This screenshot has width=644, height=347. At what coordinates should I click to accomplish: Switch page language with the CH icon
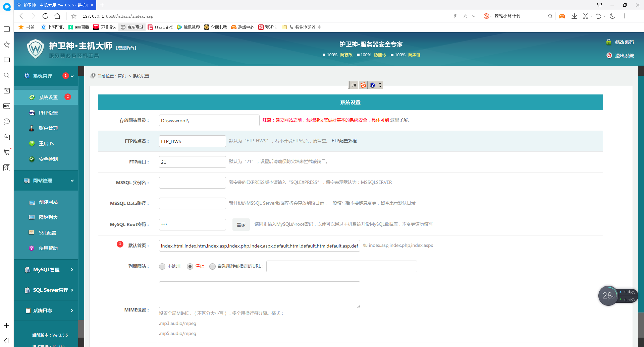tap(353, 85)
